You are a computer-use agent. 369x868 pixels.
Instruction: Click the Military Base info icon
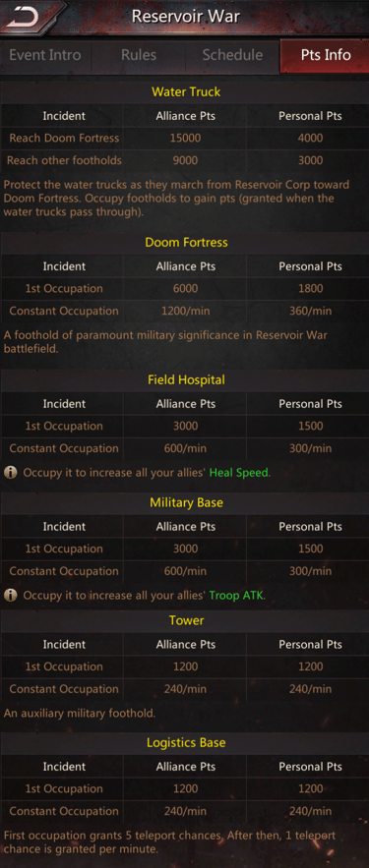point(10,596)
